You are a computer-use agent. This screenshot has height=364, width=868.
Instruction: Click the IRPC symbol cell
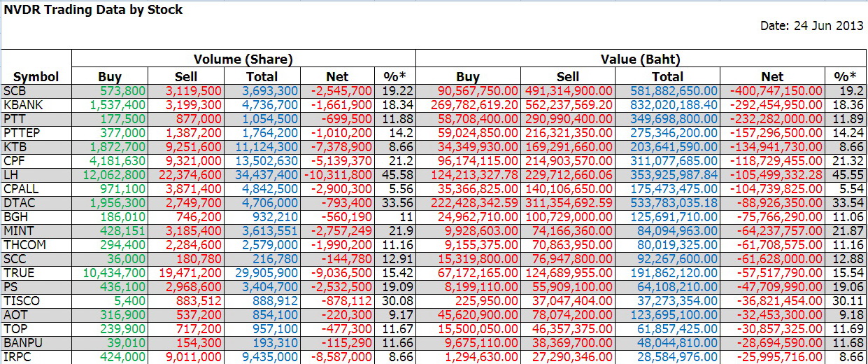click(x=17, y=357)
